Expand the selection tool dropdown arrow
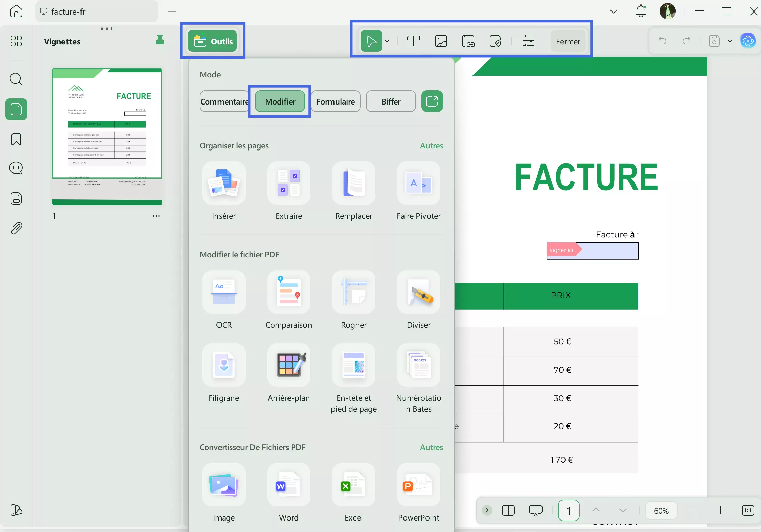Viewport: 761px width, 532px height. pos(387,41)
